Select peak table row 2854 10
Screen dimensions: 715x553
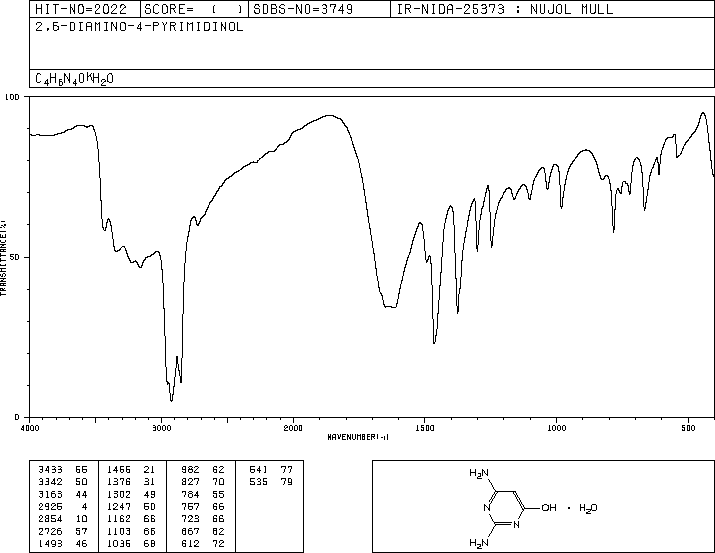[62, 519]
